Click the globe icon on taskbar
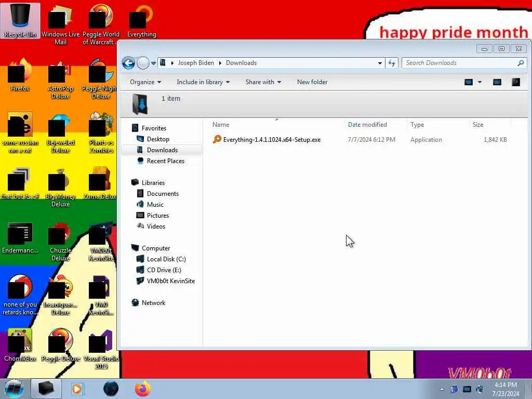This screenshot has height=399, width=532. point(111,389)
